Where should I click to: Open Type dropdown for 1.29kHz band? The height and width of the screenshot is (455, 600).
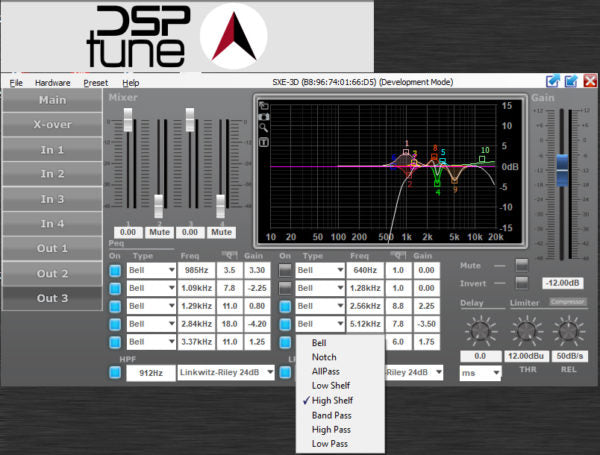pos(152,306)
